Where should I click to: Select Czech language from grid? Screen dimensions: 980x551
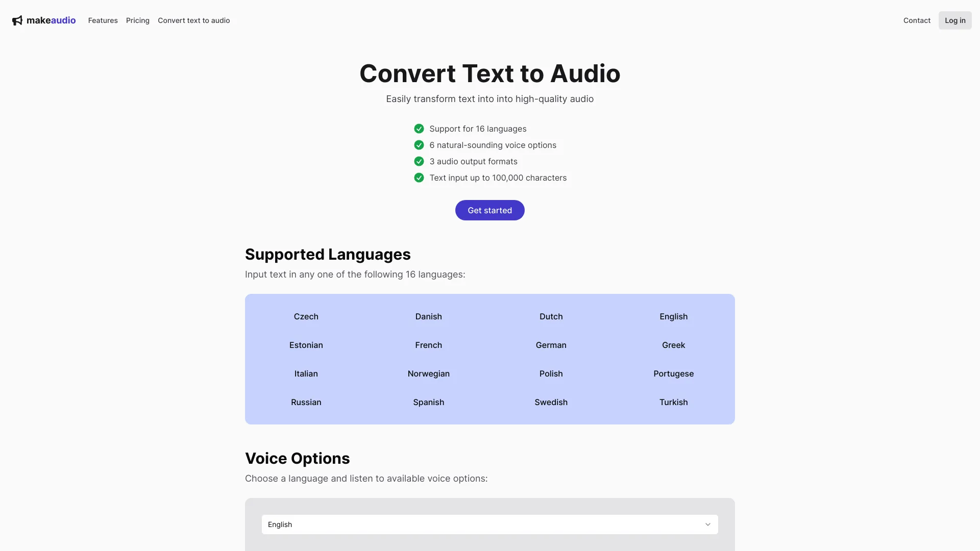click(306, 316)
